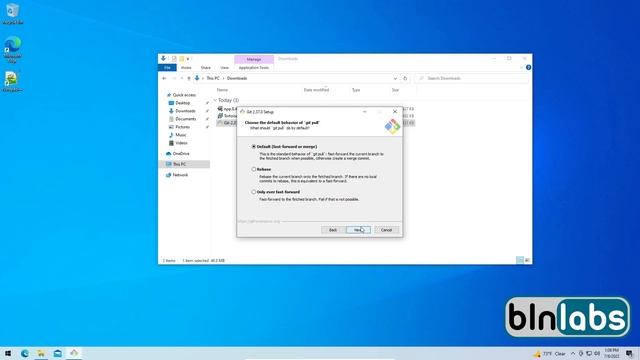Open the Windows Start menu
The height and width of the screenshot is (360, 640).
click(8, 353)
